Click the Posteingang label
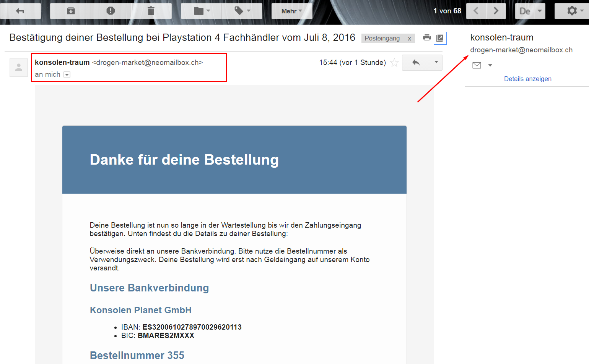 coord(382,38)
